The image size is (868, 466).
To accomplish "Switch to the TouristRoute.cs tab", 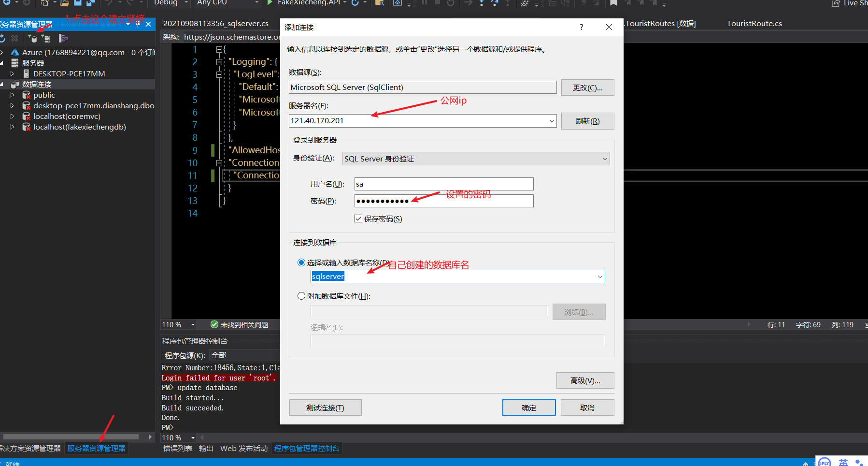I will coord(754,24).
